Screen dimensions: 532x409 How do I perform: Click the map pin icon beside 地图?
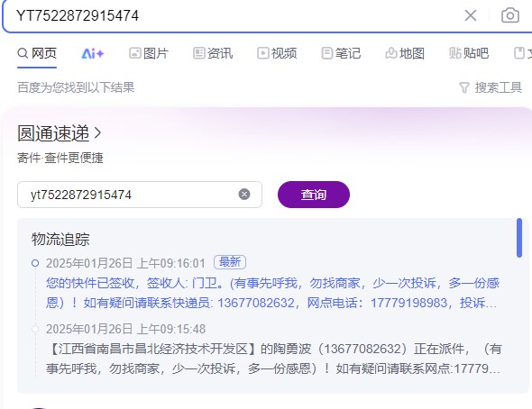pos(391,53)
